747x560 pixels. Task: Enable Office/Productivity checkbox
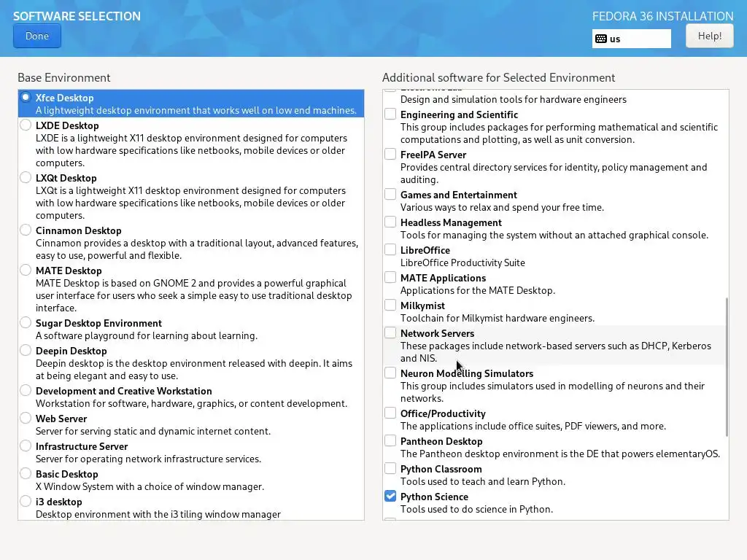(390, 413)
